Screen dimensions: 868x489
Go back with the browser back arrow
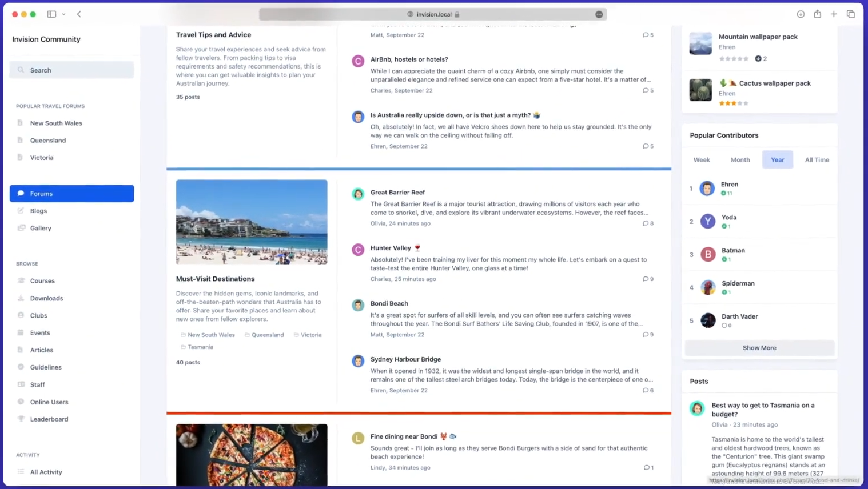point(79,14)
